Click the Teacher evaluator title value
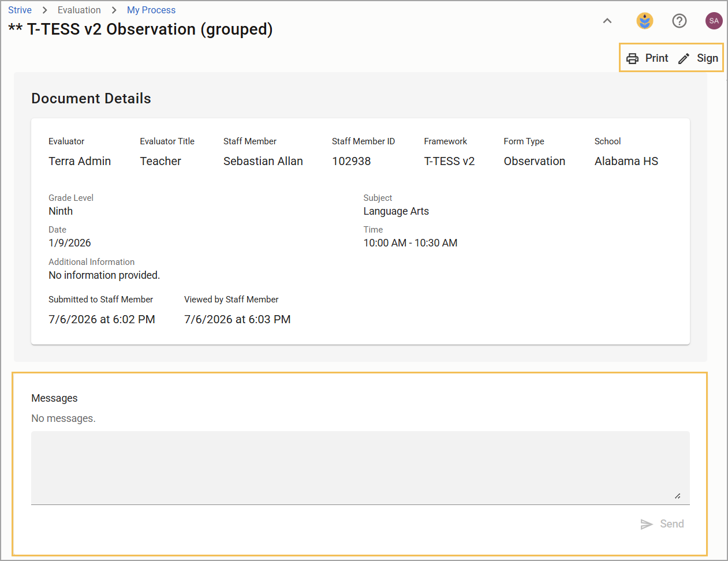This screenshot has height=561, width=728. [160, 161]
